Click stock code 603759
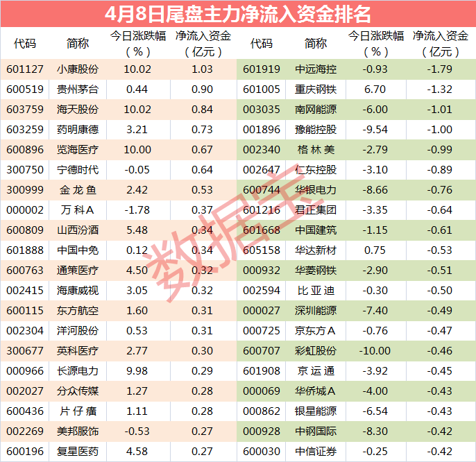The height and width of the screenshot is (462, 476). [25, 110]
